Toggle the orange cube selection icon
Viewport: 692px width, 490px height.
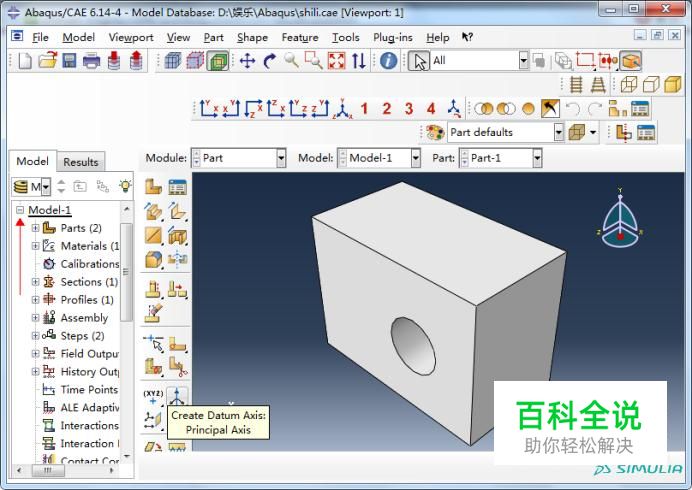pos(630,60)
